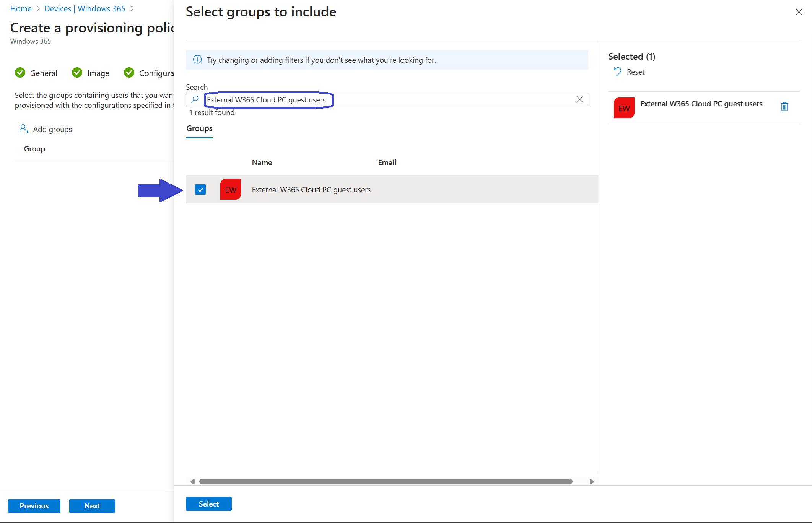Click the info icon in the filter banner
The width and height of the screenshot is (812, 523).
[197, 60]
